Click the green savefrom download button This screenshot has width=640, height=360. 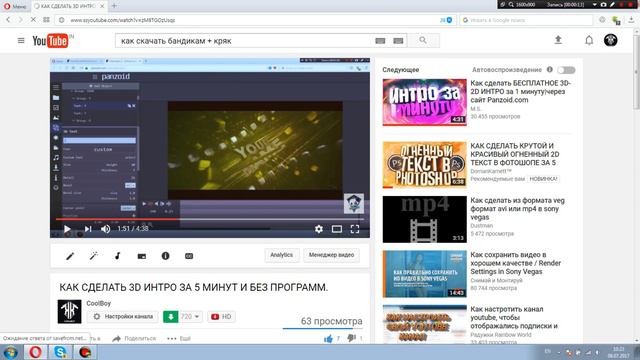171,317
